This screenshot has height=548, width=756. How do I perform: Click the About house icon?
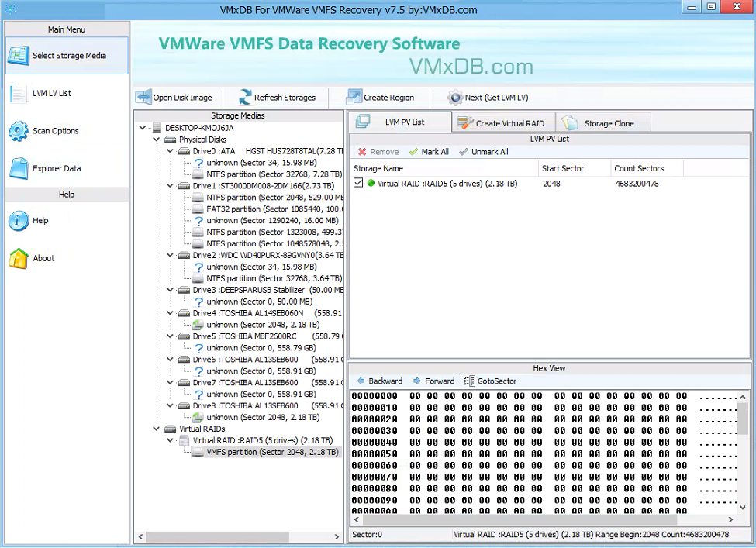pos(19,258)
